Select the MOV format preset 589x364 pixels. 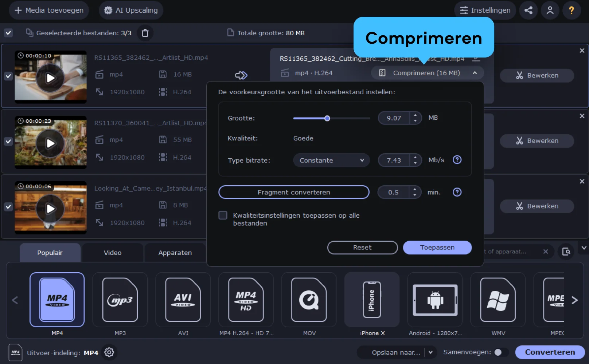[309, 300]
